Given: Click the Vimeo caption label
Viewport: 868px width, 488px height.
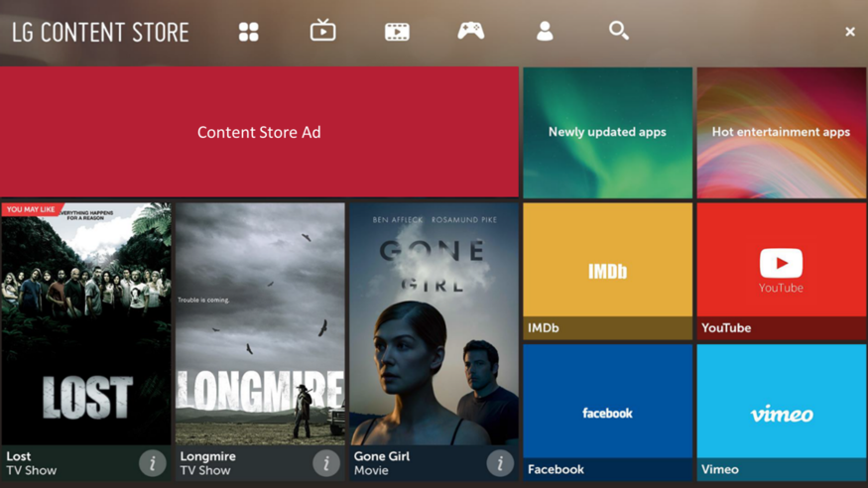Looking at the screenshot, I should (x=719, y=469).
